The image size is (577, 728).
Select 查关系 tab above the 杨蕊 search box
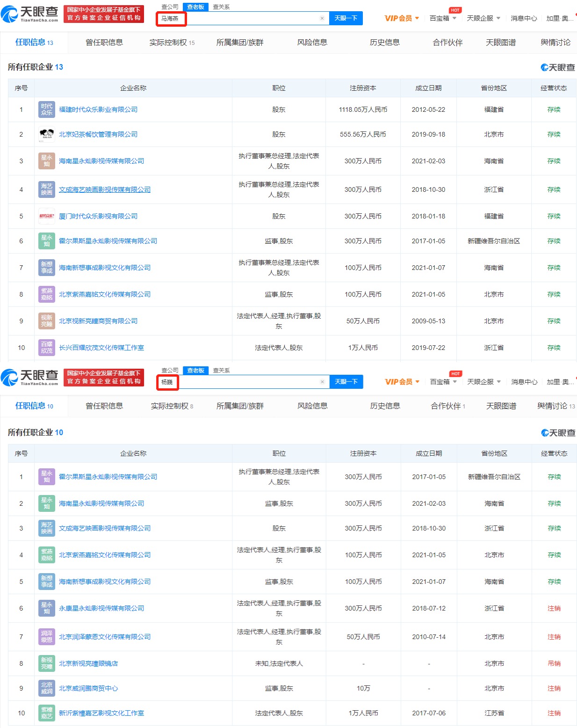(221, 371)
